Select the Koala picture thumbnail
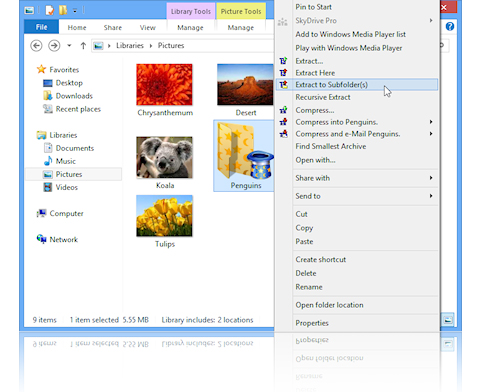 (x=164, y=157)
